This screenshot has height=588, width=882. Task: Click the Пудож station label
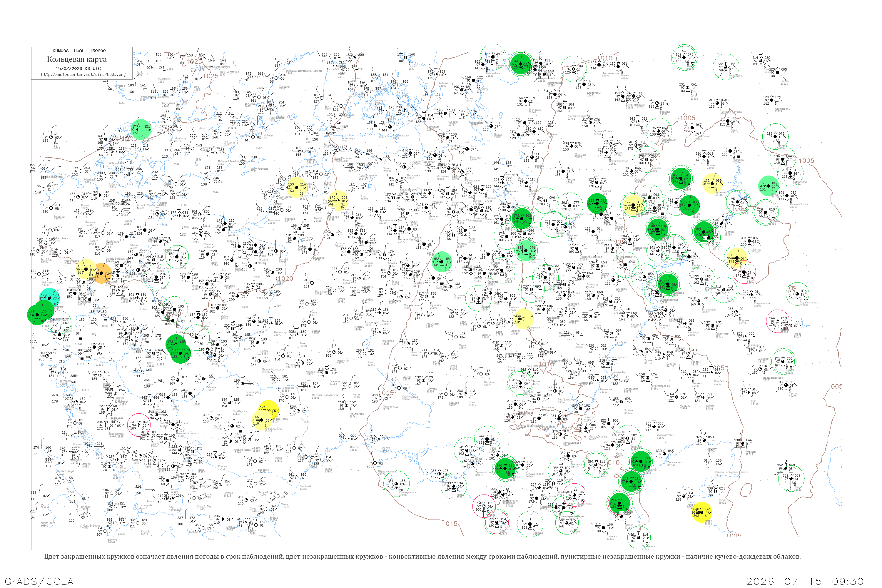pos(498,135)
